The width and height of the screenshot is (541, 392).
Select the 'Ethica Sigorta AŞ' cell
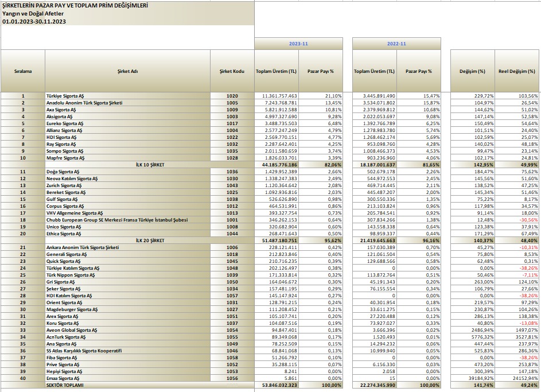pos(128,234)
